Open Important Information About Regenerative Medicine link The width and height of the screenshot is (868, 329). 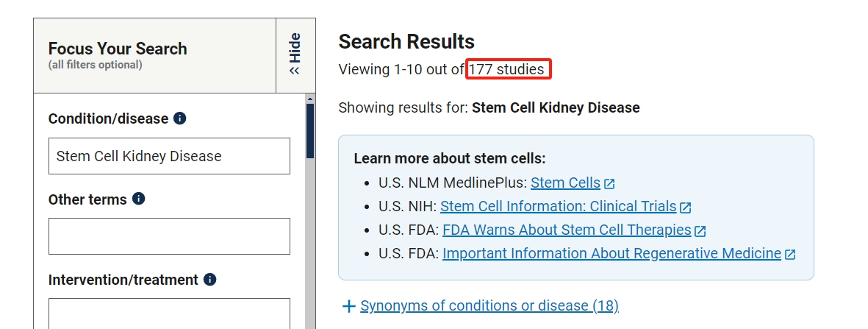pos(611,253)
